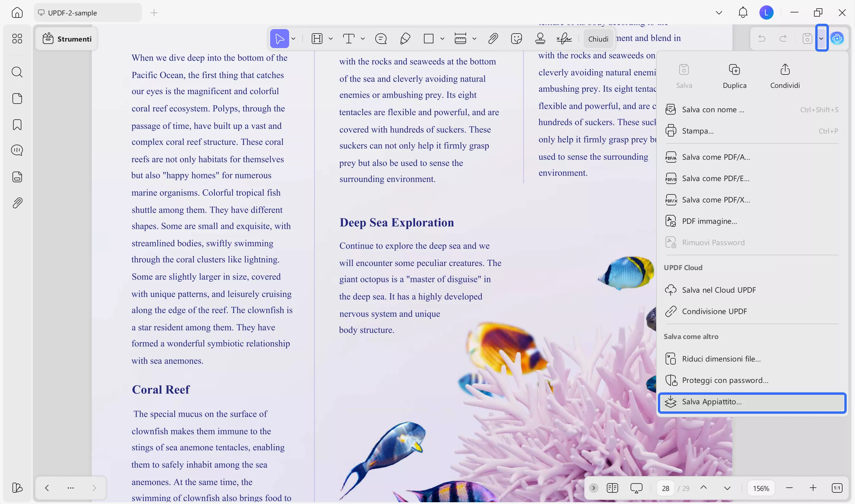Click the Chiudi button
Viewport: 855px width, 504px height.
pos(598,39)
